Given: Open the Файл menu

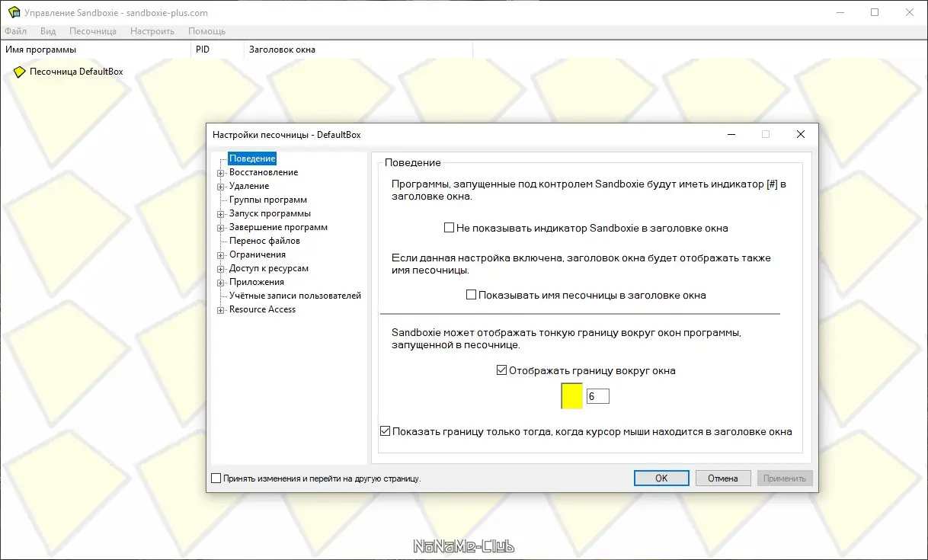Looking at the screenshot, I should (15, 31).
